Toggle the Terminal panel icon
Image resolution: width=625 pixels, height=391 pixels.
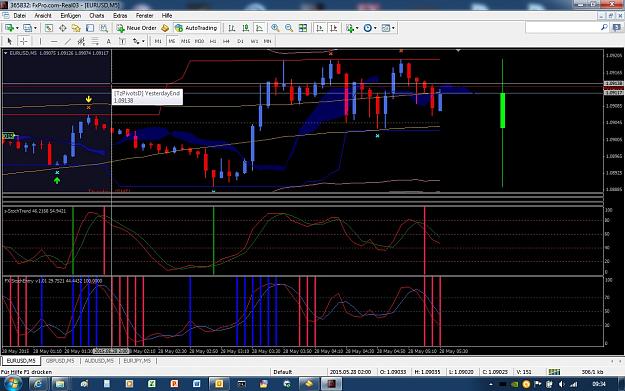point(90,28)
